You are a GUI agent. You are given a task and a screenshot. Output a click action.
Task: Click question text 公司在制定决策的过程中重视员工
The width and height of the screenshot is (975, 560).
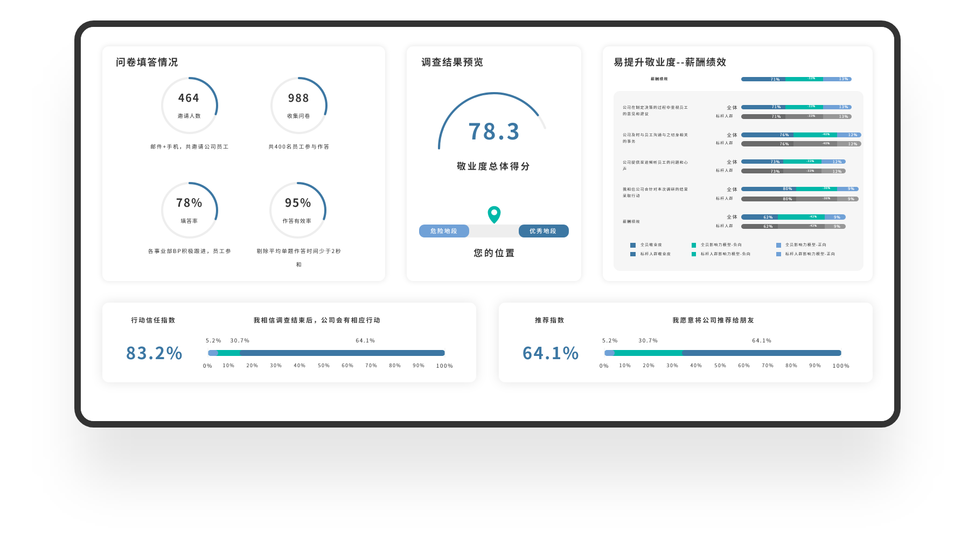click(655, 108)
